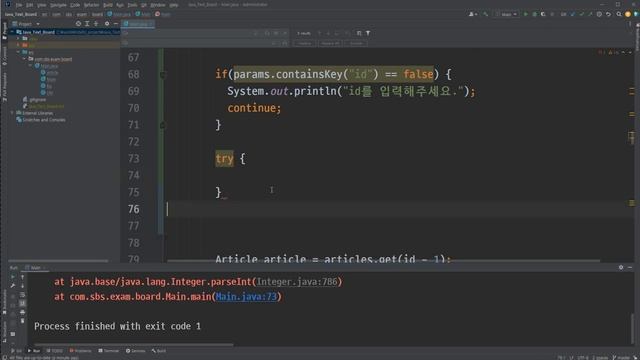Click filter icon in search bar
Viewport: 640px width, 360px height.
pos(368,33)
